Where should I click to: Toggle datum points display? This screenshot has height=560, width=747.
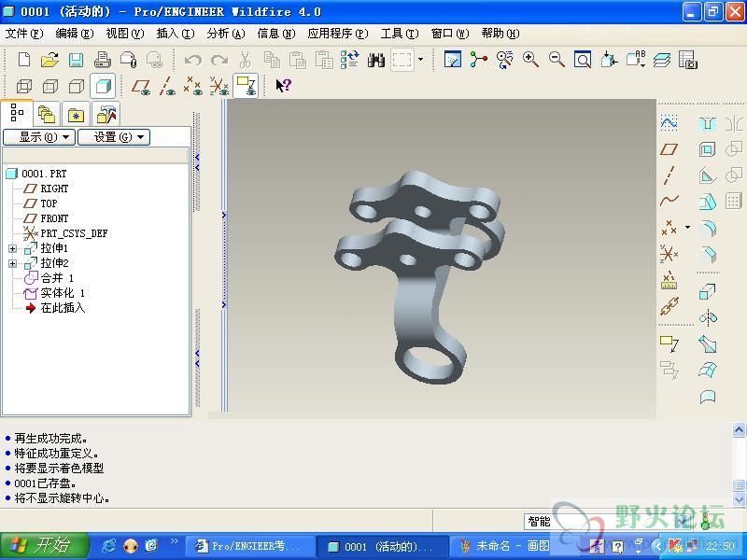193,86
